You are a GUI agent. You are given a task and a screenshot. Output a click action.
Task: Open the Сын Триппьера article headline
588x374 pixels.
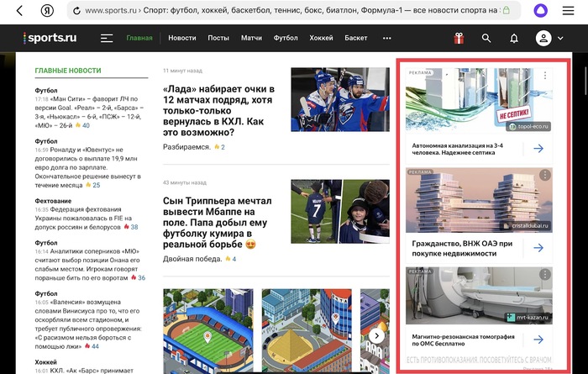tap(217, 223)
